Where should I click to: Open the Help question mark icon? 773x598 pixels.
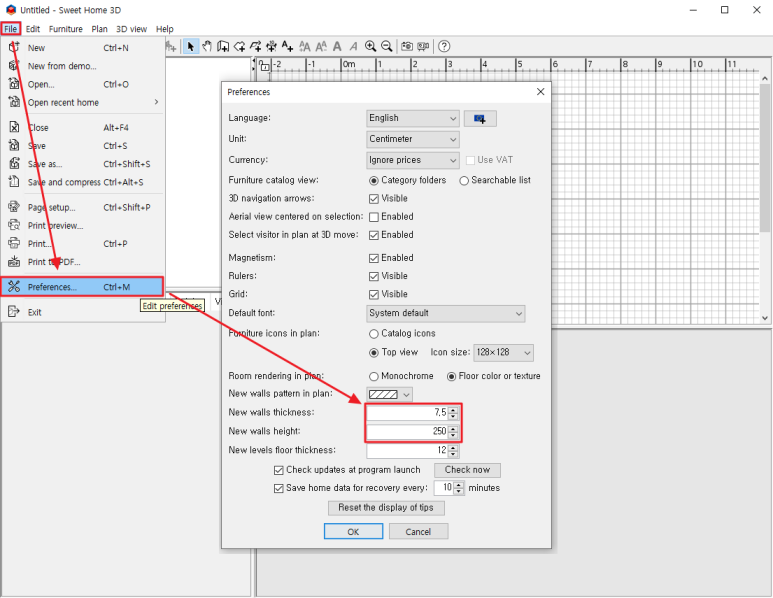click(x=444, y=46)
